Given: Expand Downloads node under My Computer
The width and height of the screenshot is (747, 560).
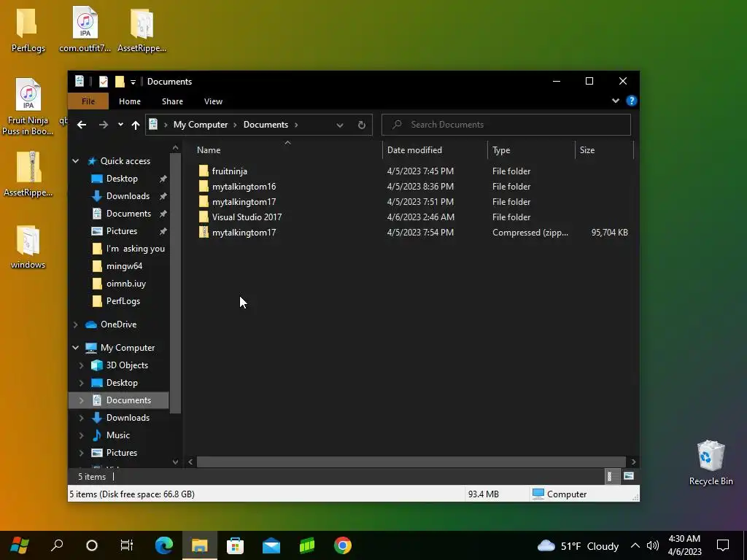Looking at the screenshot, I should tap(82, 418).
